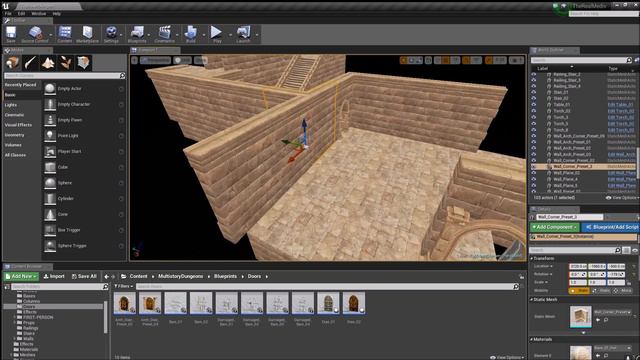
Task: Click the Blueprint/Add Script button
Action: tap(611, 227)
